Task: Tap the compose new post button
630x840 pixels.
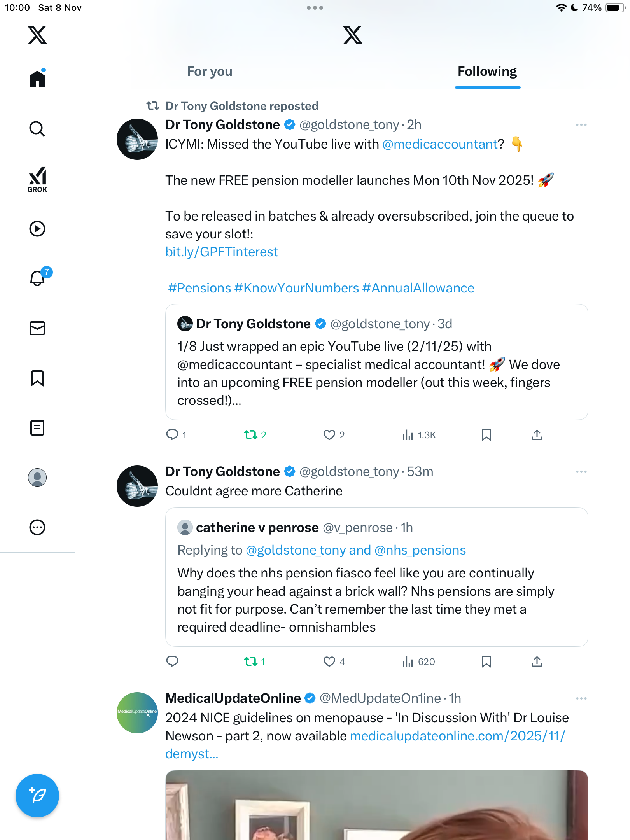Action: point(37,796)
